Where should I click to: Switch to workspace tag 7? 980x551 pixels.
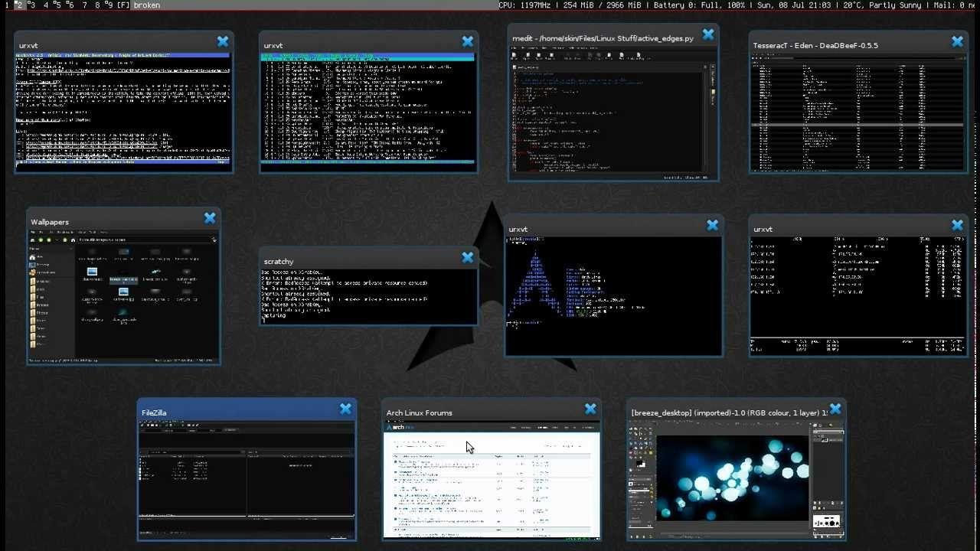pyautogui.click(x=84, y=5)
